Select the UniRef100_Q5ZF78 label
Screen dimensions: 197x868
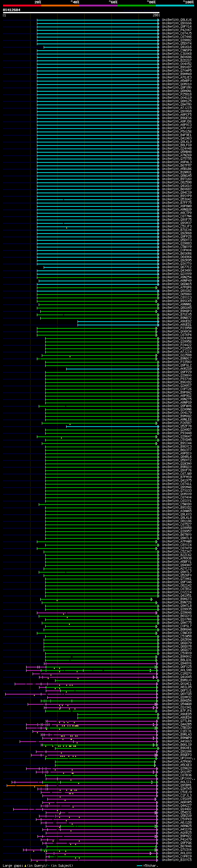(x=177, y=426)
